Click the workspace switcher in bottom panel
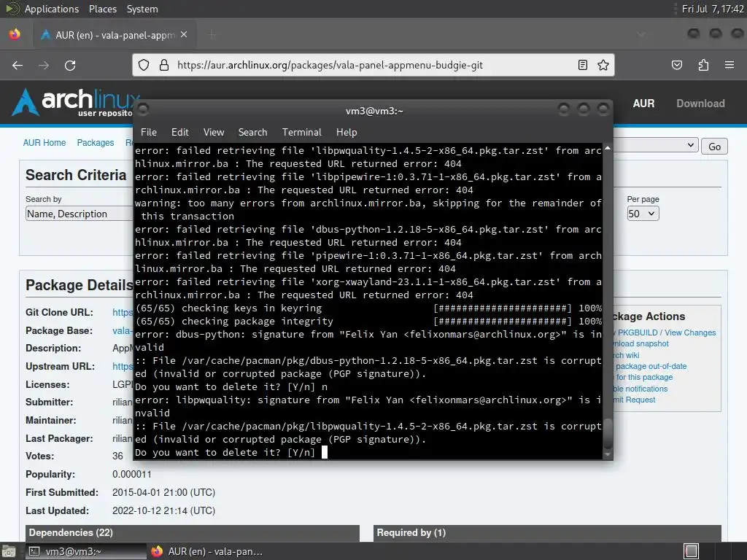Screen dimensions: 747x560 click(691, 551)
